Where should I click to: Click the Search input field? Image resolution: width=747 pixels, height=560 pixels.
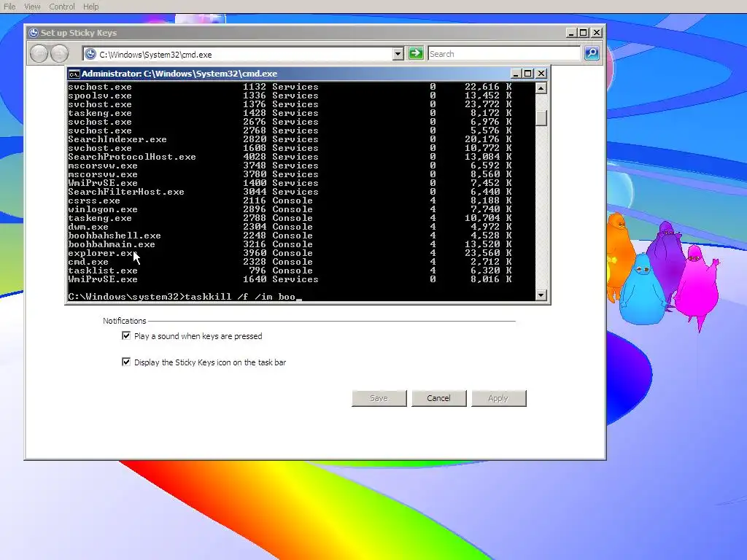tap(504, 54)
